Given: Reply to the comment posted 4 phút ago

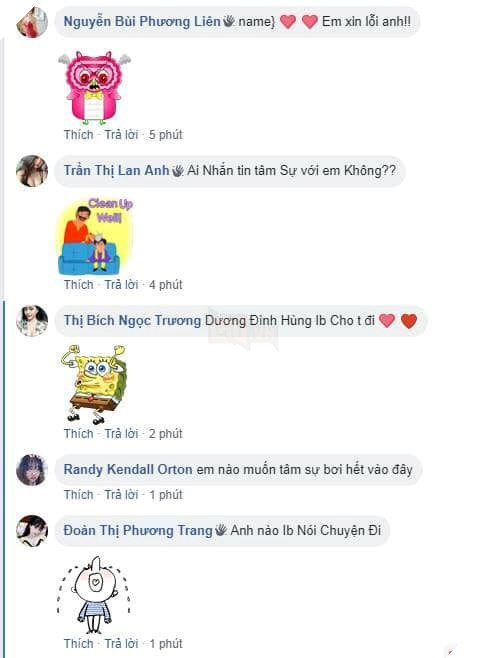Looking at the screenshot, I should pyautogui.click(x=121, y=285).
